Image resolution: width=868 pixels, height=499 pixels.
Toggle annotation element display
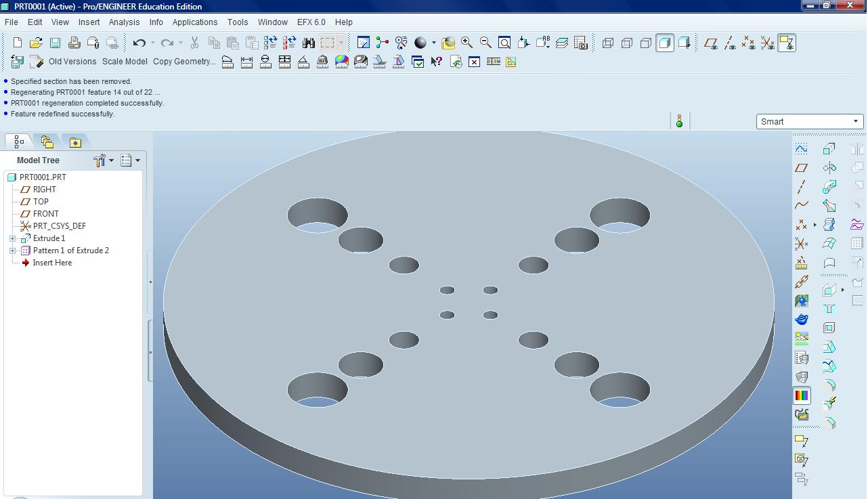coord(787,43)
